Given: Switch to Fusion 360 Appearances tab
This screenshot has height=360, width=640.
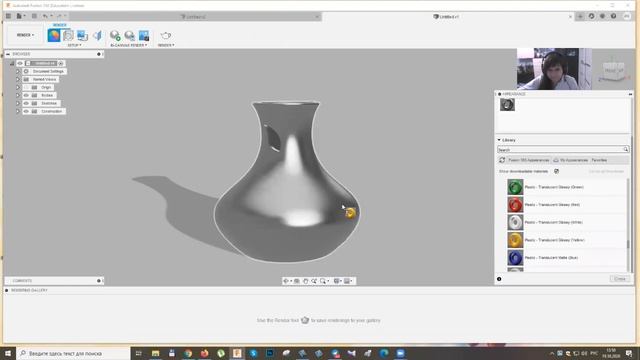Looking at the screenshot, I should click(x=529, y=160).
